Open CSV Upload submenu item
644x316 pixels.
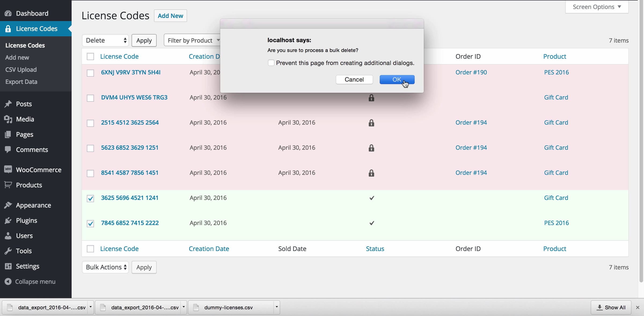pos(21,70)
